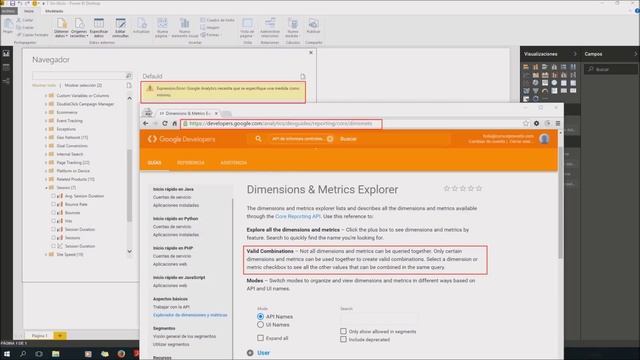Open Windows Start menu

tap(7, 354)
